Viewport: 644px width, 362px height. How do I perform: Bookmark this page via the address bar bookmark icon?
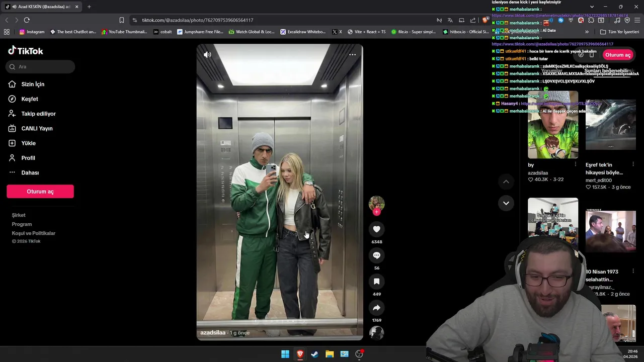122,20
